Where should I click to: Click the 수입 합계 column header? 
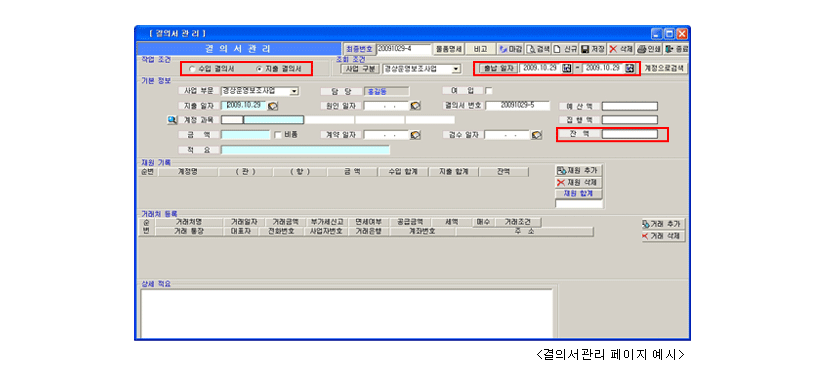pyautogui.click(x=403, y=172)
